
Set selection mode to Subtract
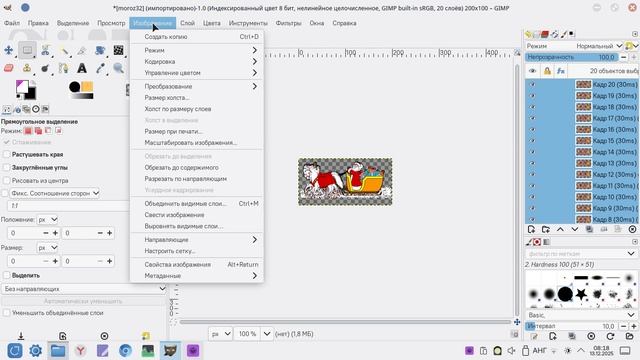(x=48, y=131)
